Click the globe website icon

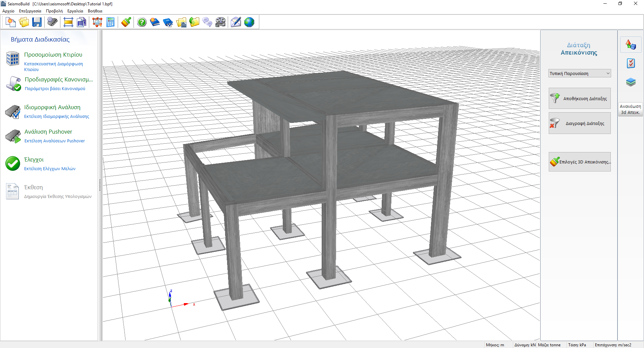pyautogui.click(x=249, y=22)
